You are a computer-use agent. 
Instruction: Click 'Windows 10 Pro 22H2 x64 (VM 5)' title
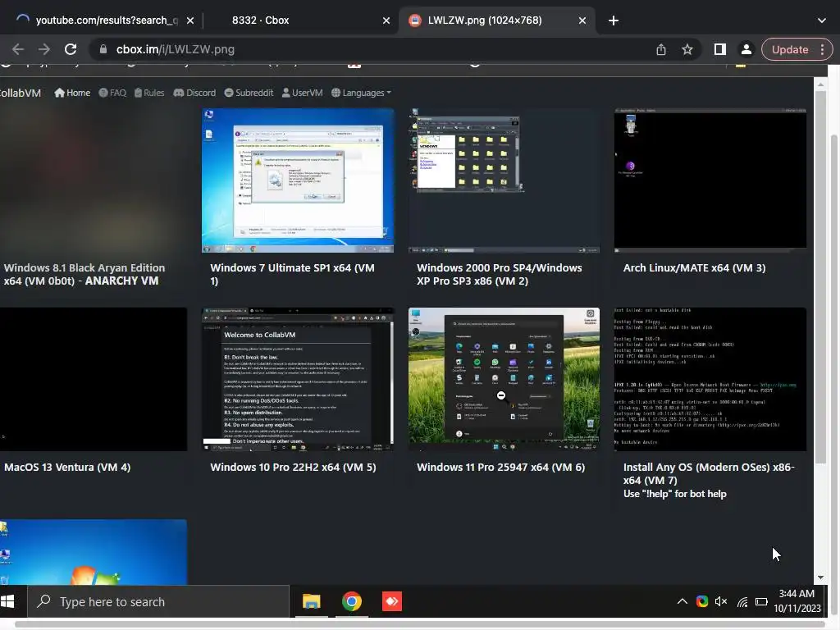pyautogui.click(x=293, y=467)
